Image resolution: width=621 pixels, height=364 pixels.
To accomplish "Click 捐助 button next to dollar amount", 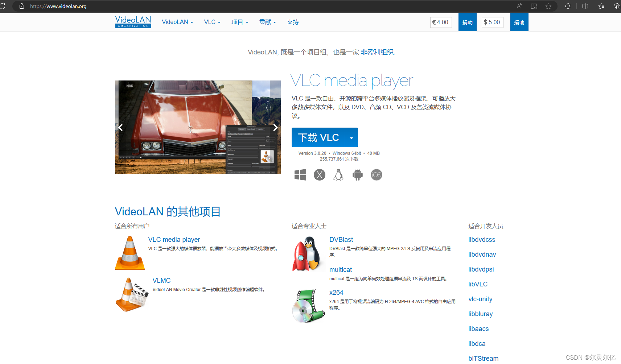I will (519, 22).
